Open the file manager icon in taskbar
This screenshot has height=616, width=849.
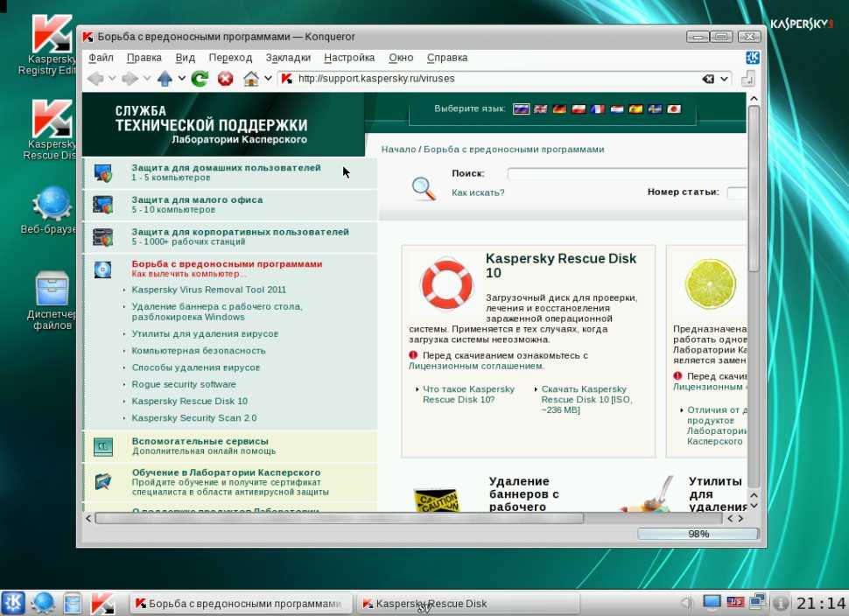[72, 603]
